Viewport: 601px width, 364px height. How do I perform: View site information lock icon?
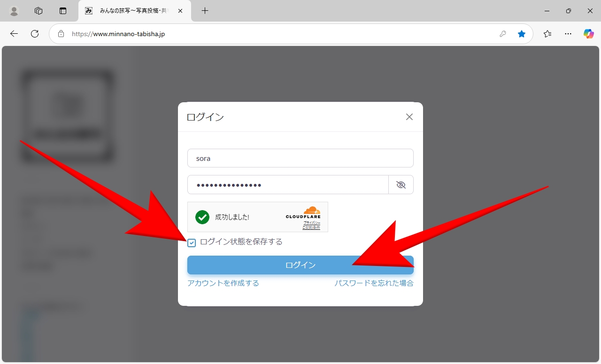click(x=61, y=34)
